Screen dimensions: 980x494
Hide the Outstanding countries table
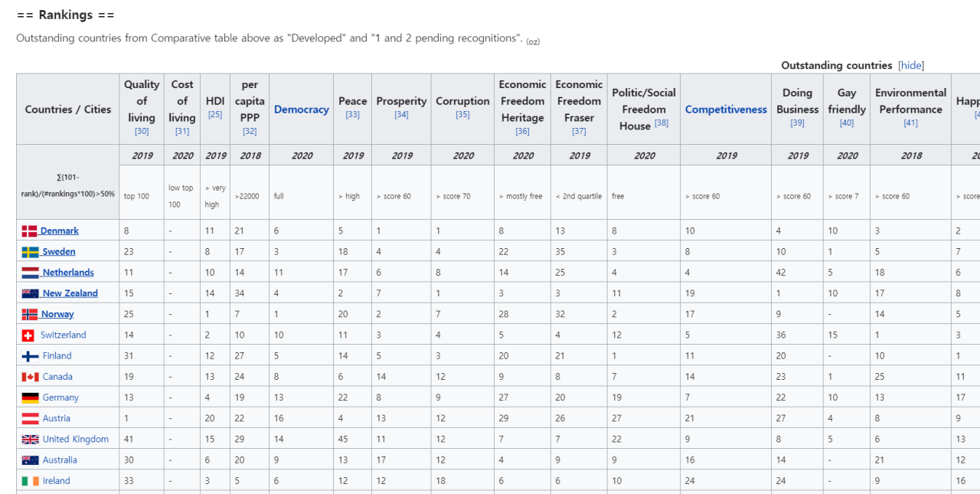tap(911, 66)
